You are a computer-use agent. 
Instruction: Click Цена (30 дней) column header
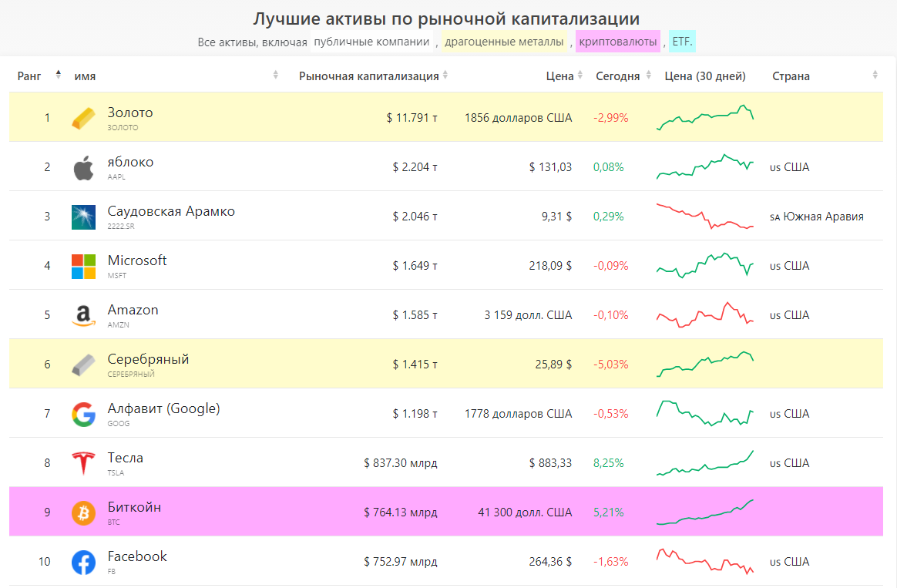[705, 76]
